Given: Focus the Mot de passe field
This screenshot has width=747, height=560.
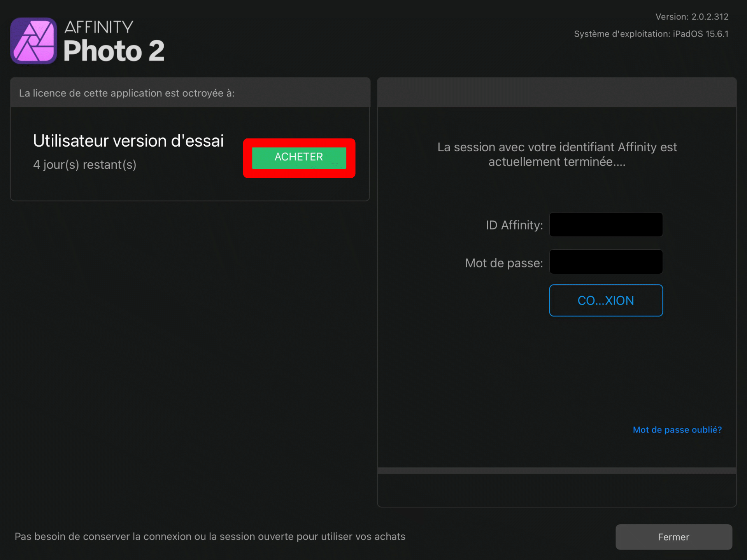Looking at the screenshot, I should pyautogui.click(x=606, y=262).
